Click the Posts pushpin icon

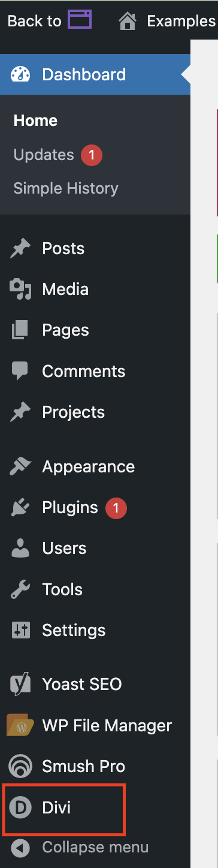click(20, 248)
